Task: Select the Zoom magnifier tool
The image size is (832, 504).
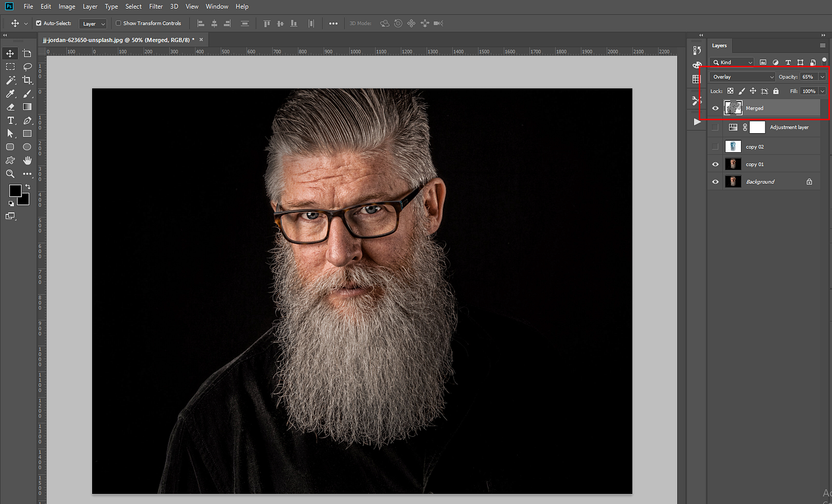Action: pyautogui.click(x=10, y=174)
